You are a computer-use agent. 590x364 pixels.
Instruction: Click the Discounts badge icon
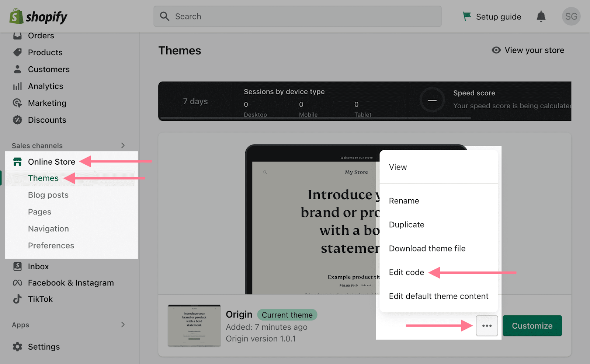(17, 120)
